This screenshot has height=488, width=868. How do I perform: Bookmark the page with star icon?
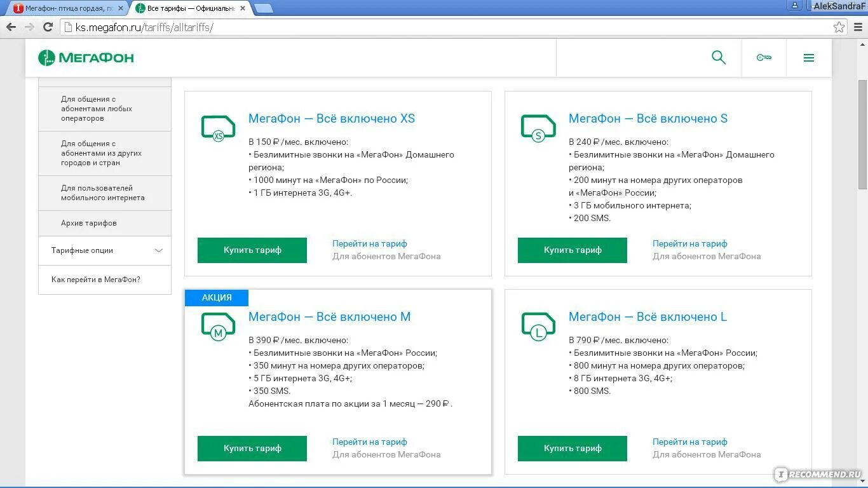click(x=839, y=27)
